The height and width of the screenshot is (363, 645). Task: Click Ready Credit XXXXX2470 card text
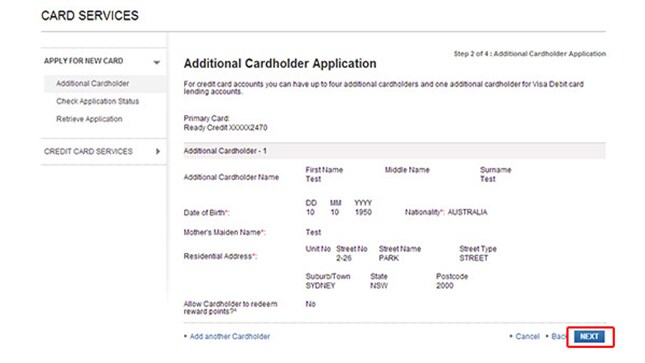coord(225,128)
